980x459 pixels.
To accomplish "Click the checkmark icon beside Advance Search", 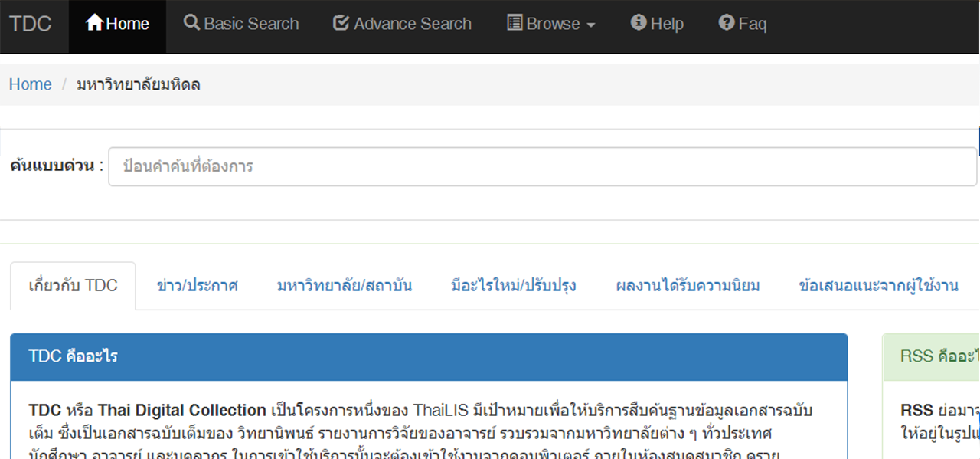I will (x=341, y=23).
